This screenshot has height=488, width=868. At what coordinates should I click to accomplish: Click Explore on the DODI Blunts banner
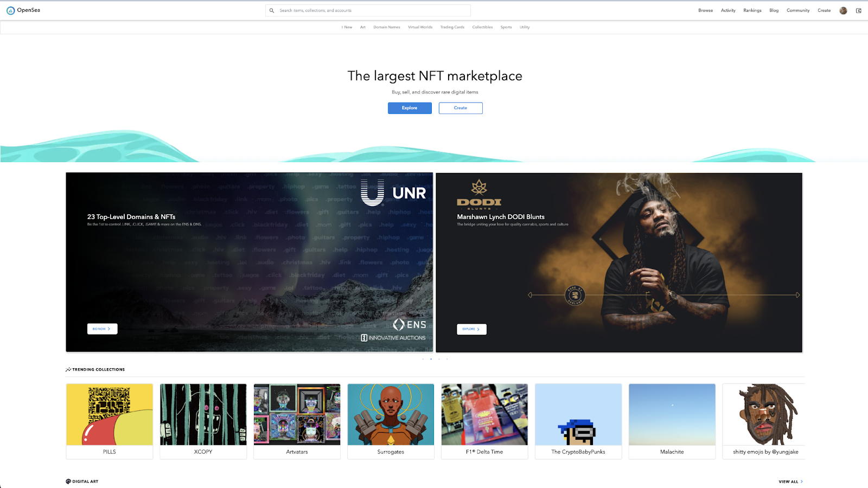click(471, 329)
